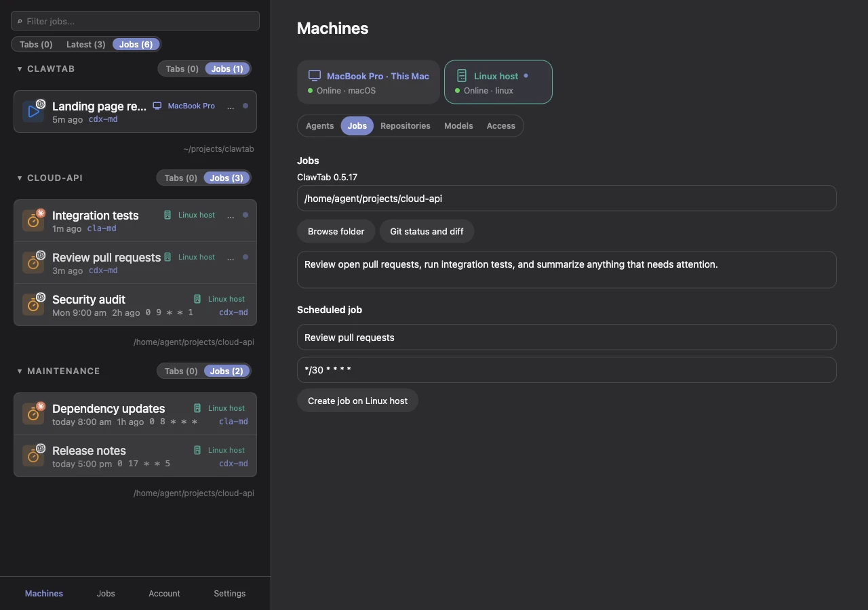Click the timer icon for Integration tests
868x610 pixels.
tap(33, 221)
